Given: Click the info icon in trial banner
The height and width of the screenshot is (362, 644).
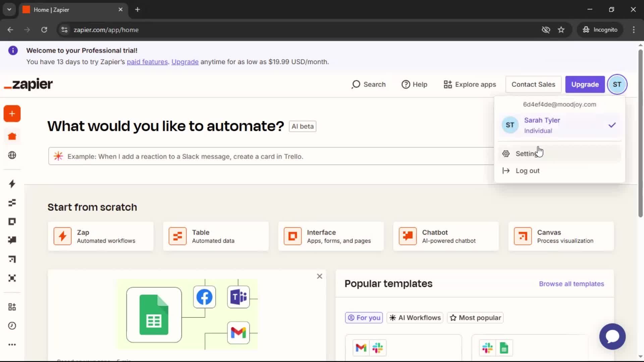Looking at the screenshot, I should pyautogui.click(x=13, y=51).
